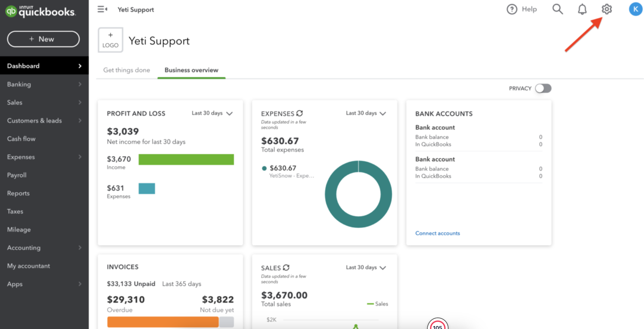Screen dimensions: 644x329
Task: Expand the Dashboard menu chevron
Action: 80,66
